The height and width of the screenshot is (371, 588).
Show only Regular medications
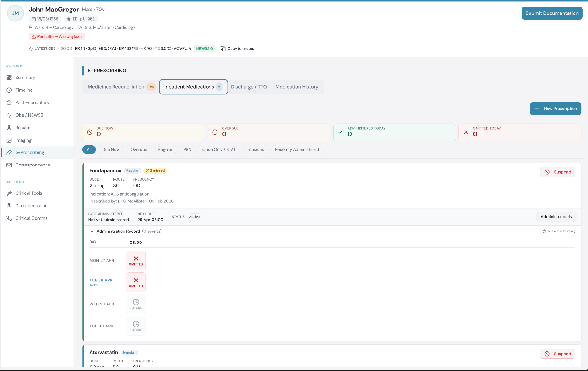[165, 149]
